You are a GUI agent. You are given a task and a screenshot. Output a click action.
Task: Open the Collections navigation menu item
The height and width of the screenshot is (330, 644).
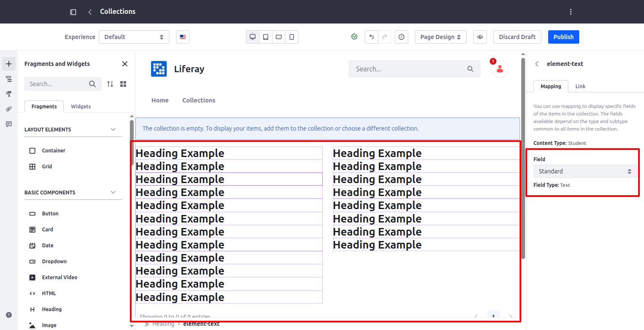199,100
